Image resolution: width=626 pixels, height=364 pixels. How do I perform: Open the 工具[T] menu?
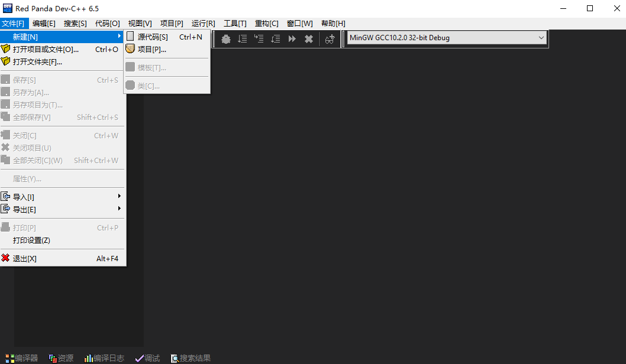click(x=234, y=23)
